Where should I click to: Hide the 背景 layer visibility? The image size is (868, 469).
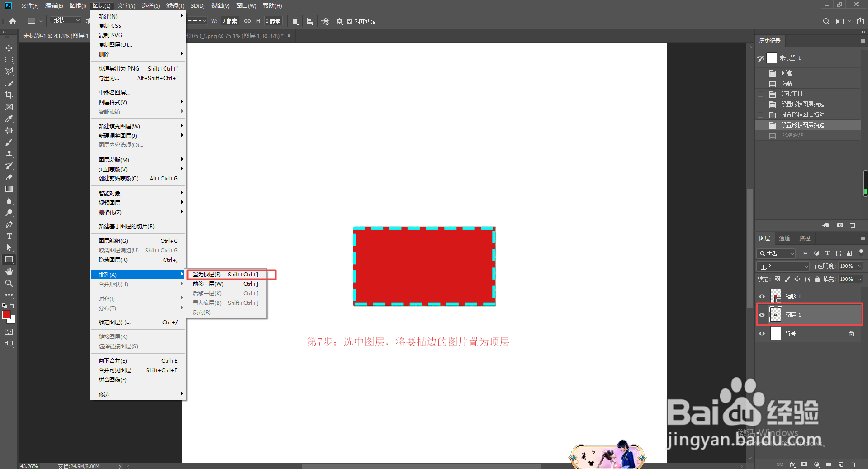pos(762,333)
